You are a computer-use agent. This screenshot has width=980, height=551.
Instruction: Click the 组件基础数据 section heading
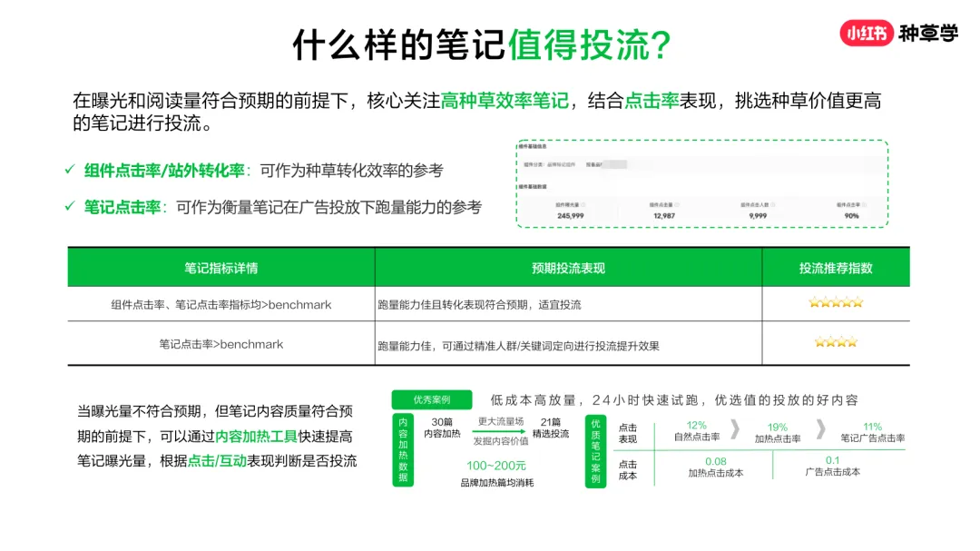[533, 187]
